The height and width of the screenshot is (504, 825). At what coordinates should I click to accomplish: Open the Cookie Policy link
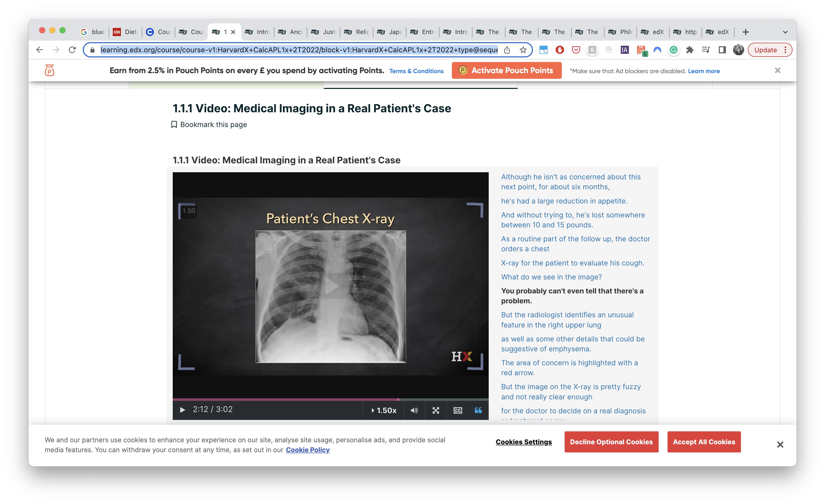point(307,450)
